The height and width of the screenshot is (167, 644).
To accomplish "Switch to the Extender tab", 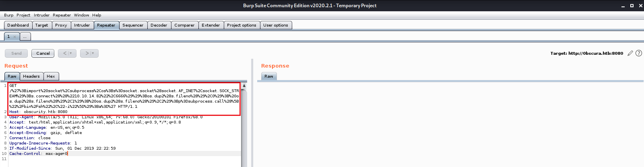I will (211, 25).
